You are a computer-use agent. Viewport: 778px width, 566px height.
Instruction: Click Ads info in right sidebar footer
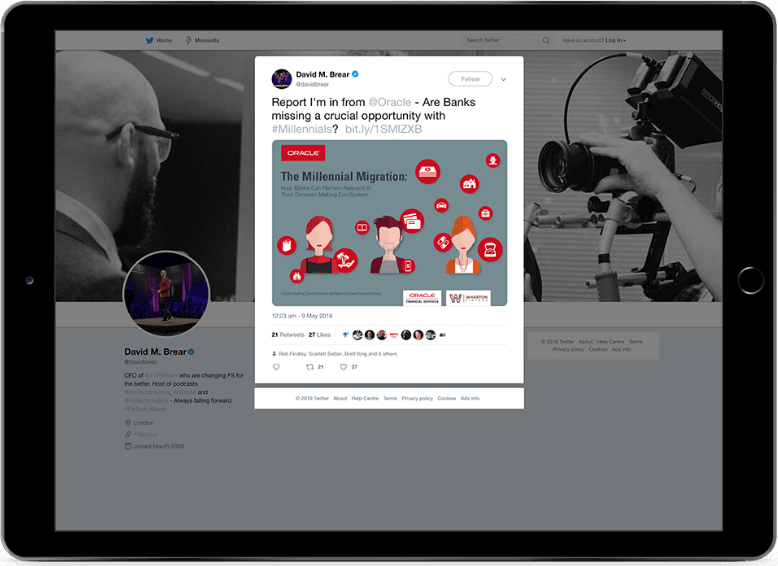pyautogui.click(x=621, y=349)
